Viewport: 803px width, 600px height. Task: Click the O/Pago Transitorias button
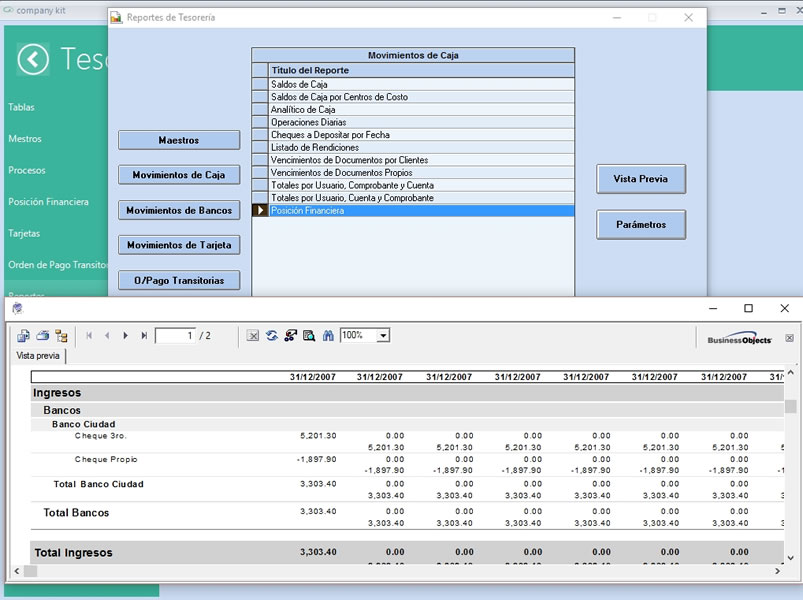[179, 281]
